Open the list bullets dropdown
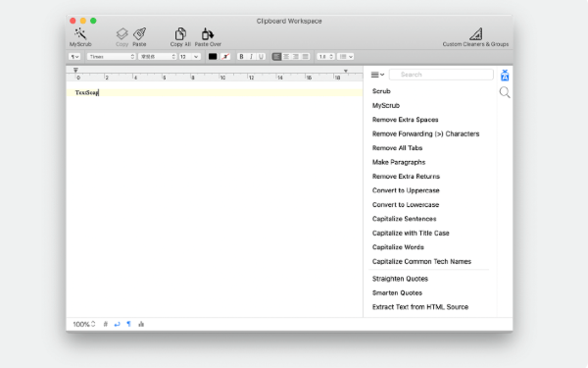The width and height of the screenshot is (588, 368). [345, 56]
